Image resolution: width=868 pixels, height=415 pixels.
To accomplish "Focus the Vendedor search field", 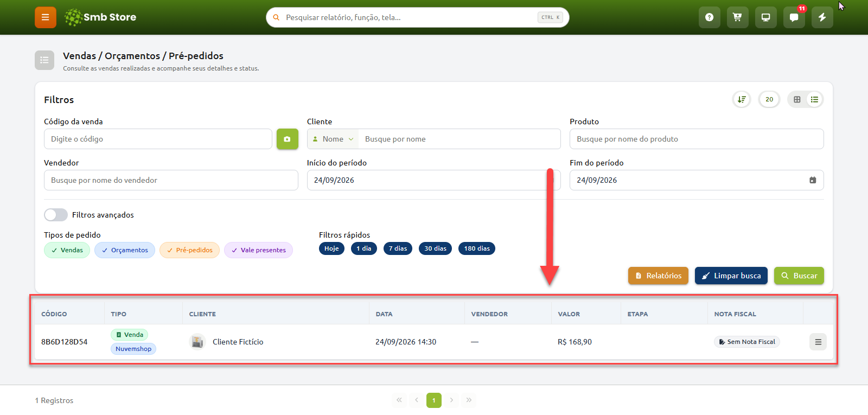I will (171, 180).
